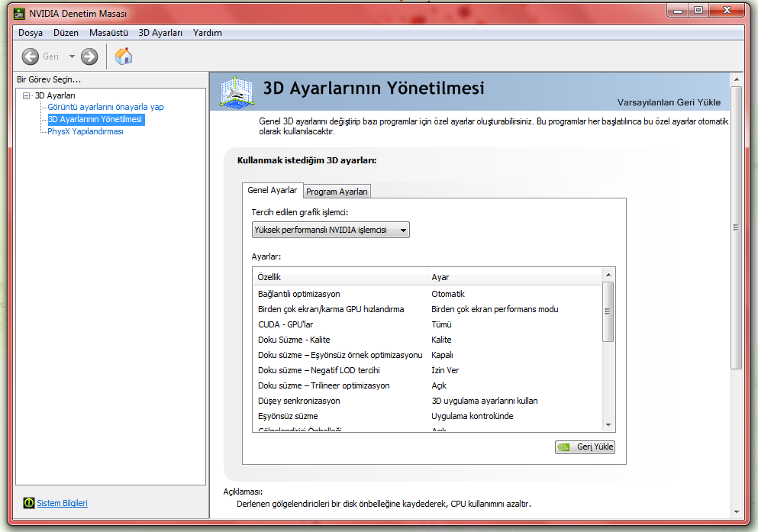Select the Bağlantılı optimizasyon row
The height and width of the screenshot is (532, 758).
pyautogui.click(x=427, y=294)
